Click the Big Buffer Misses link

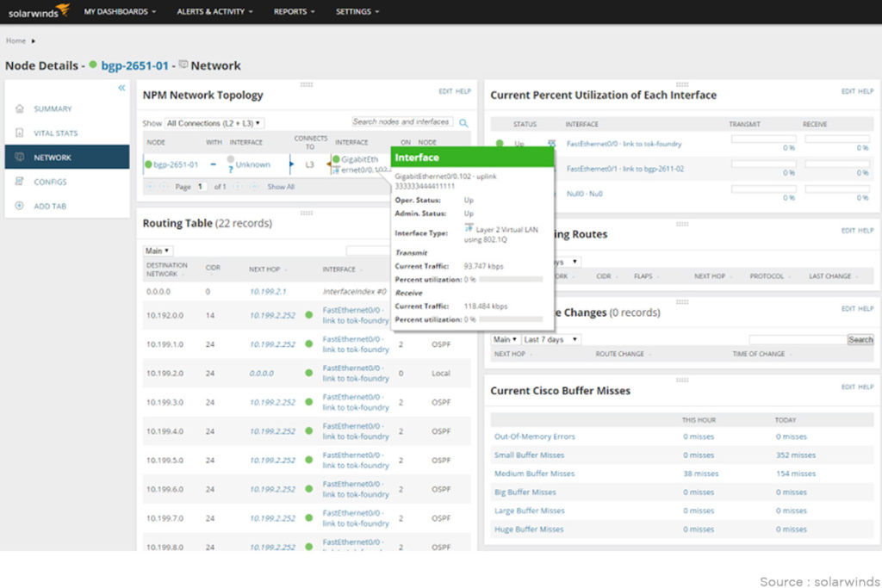point(525,492)
